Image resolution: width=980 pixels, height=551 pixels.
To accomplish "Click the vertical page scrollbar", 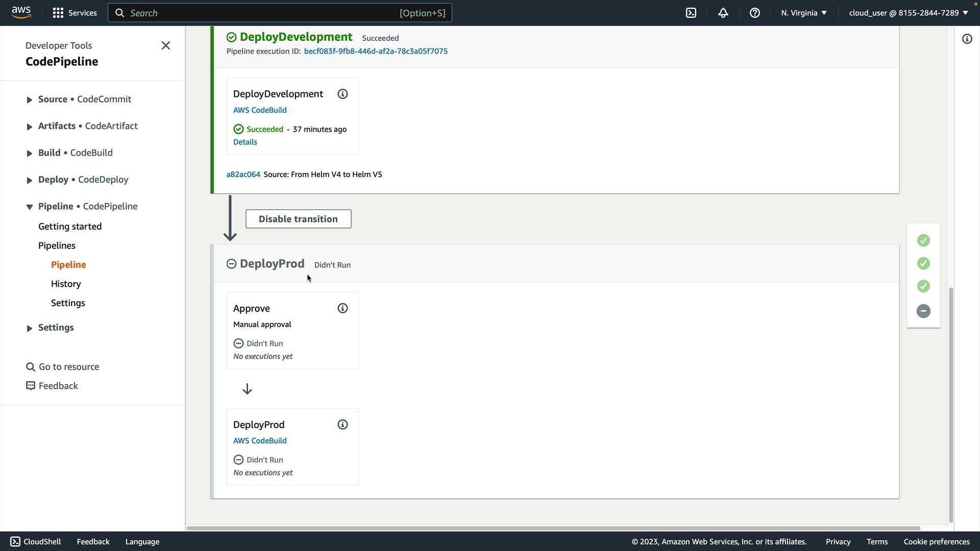I will point(950,403).
